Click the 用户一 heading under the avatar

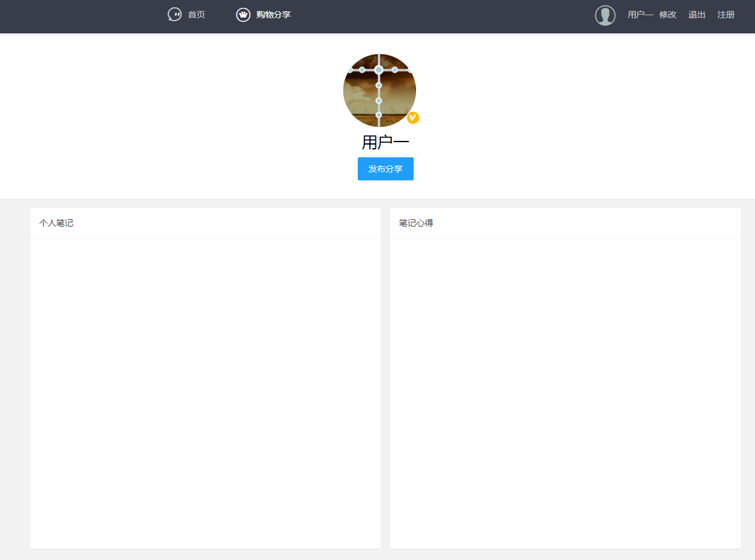click(x=385, y=143)
